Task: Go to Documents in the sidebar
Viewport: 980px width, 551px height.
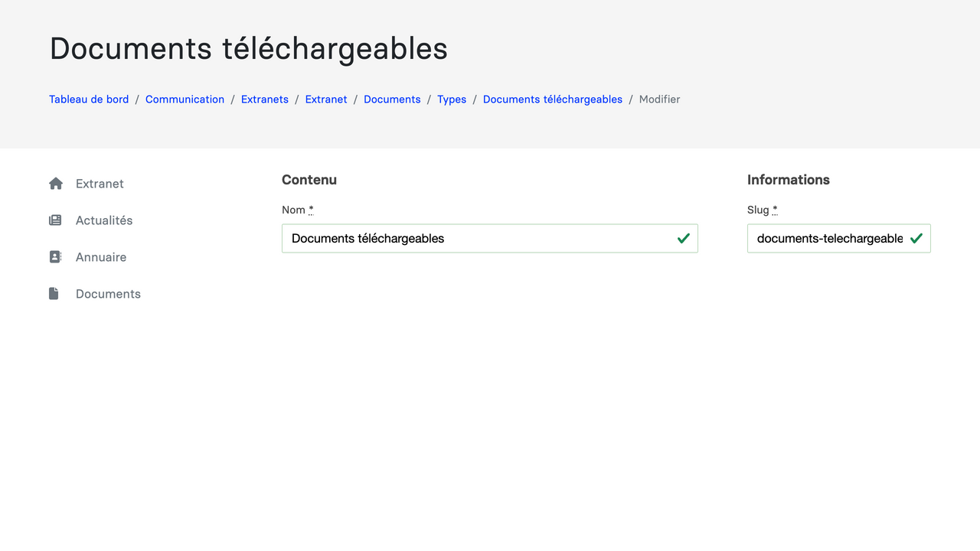Action: (x=108, y=294)
